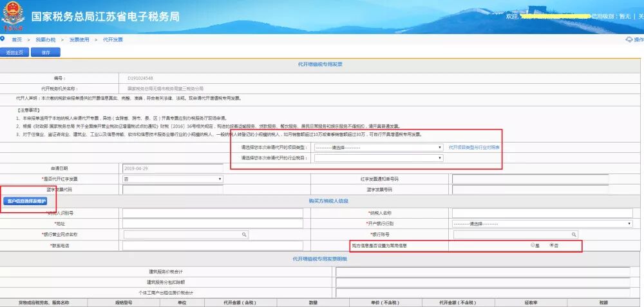Click the 代开金额（含税） column header
Viewport: 644px width, 307px height.
(x=240, y=303)
